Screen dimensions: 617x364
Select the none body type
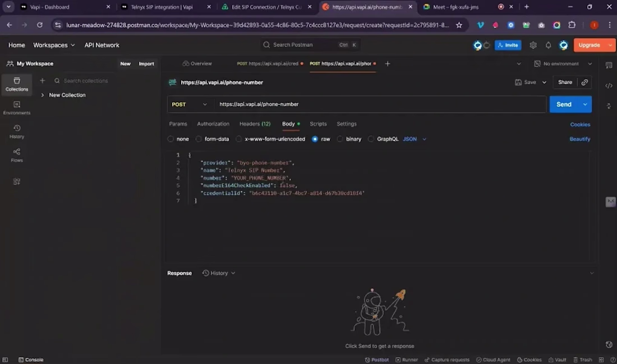(171, 139)
